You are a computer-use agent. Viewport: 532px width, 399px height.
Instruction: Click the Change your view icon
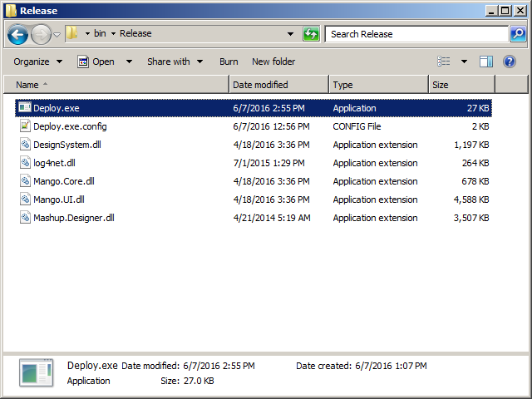pyautogui.click(x=444, y=62)
